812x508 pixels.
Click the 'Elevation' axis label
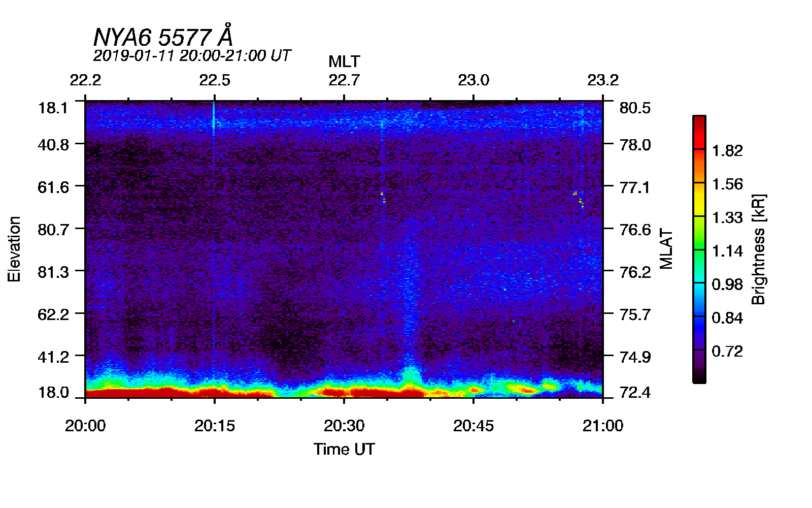click(x=14, y=249)
